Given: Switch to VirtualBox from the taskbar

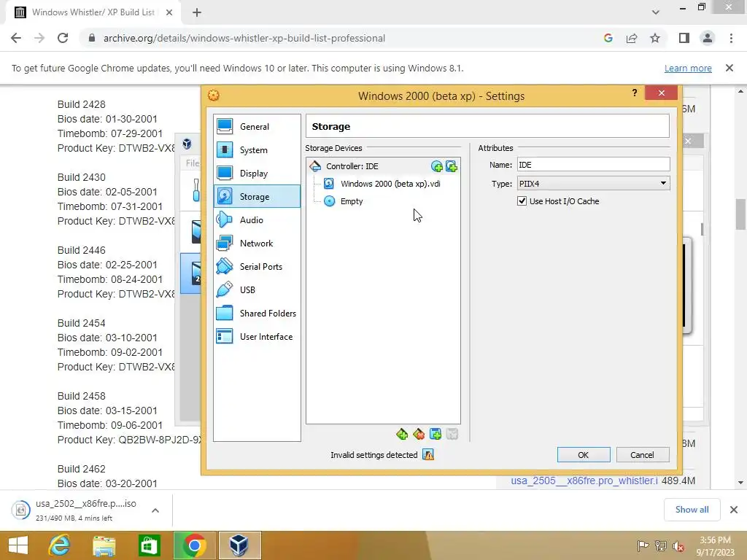Looking at the screenshot, I should coord(239,545).
